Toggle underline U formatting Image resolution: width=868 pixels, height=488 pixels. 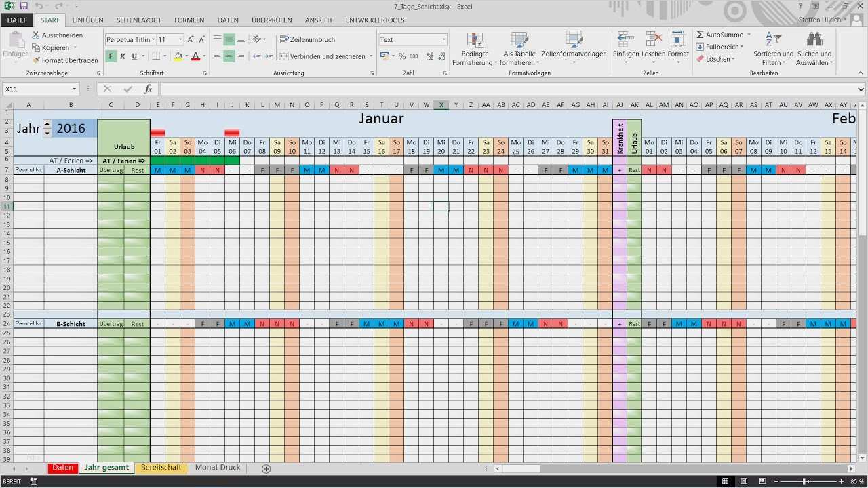[134, 56]
